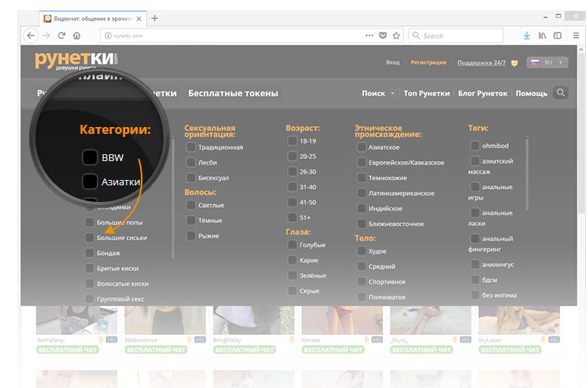This screenshot has width=588, height=388.
Task: Reload the page with the refresh icon
Action: 61,36
